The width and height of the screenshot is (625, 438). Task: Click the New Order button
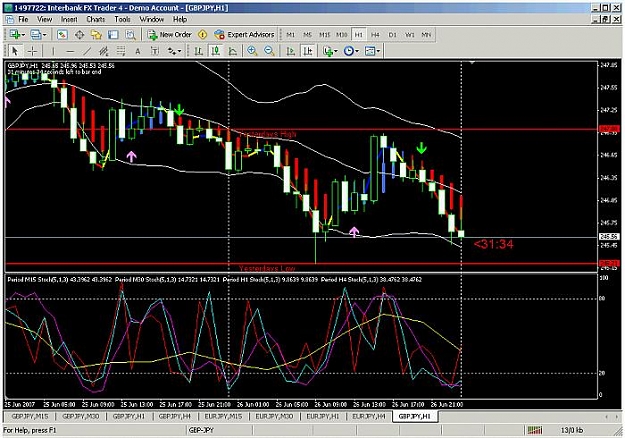click(x=169, y=35)
